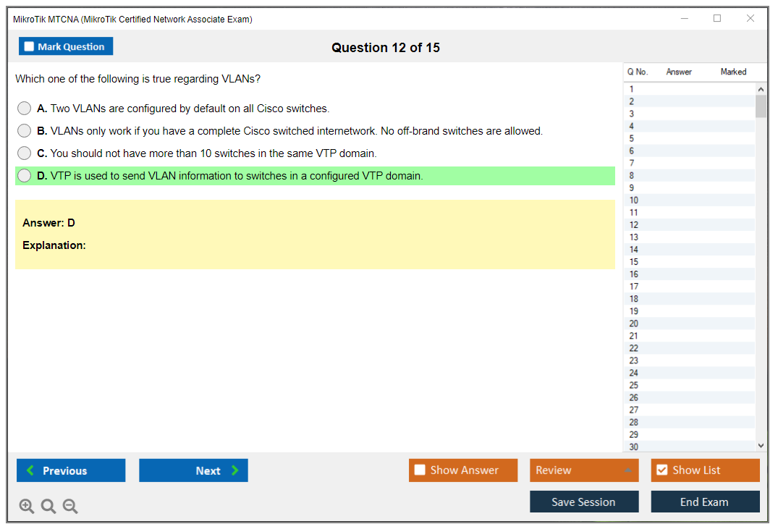Maximize the exam window
Viewport: 778px width, 532px height.
pyautogui.click(x=717, y=19)
